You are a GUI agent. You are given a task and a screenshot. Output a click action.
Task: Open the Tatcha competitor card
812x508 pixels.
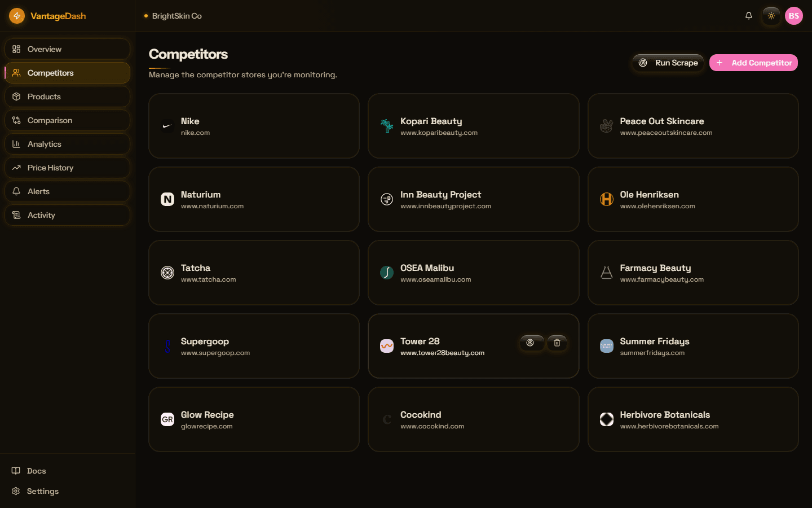tap(254, 273)
